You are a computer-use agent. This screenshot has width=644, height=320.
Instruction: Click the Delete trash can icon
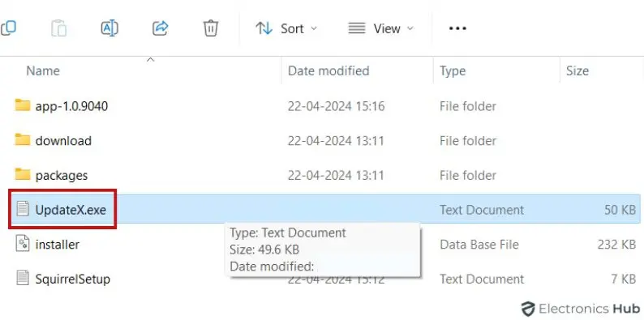(x=211, y=28)
